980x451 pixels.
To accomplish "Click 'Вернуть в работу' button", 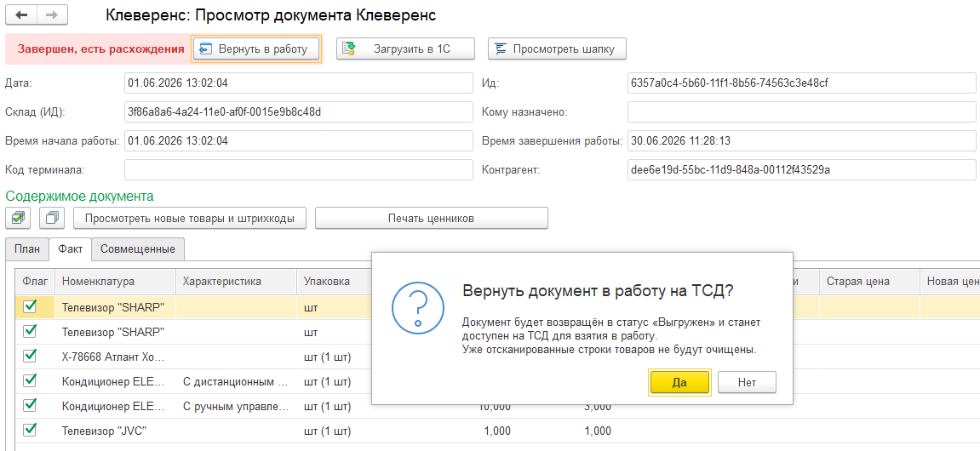I will point(256,49).
